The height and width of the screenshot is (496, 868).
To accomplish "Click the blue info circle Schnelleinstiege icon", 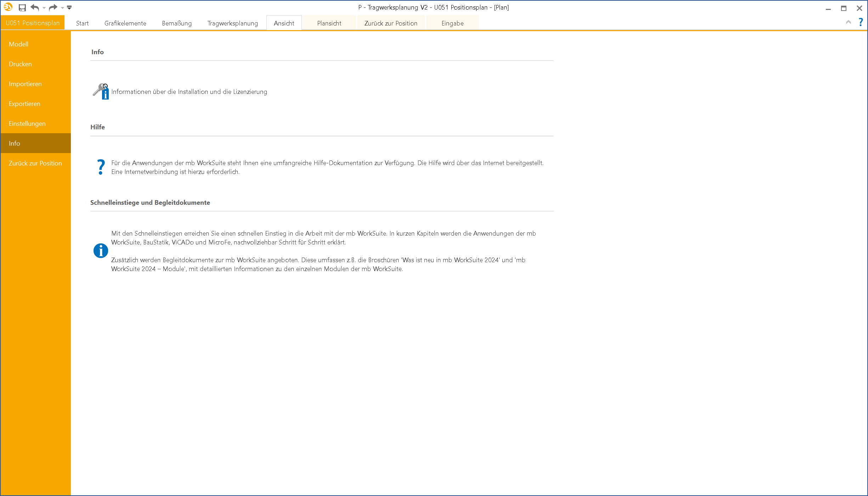I will (101, 251).
